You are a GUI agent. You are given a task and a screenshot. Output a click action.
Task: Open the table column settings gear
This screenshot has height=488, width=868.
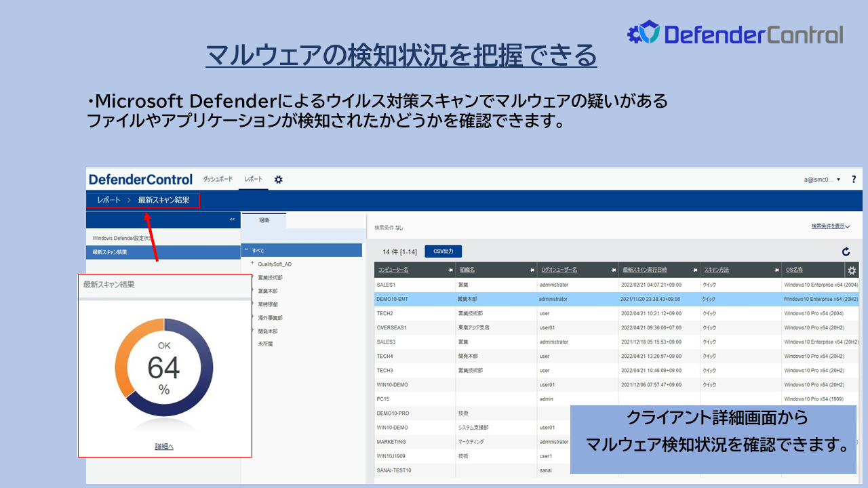pyautogui.click(x=852, y=270)
